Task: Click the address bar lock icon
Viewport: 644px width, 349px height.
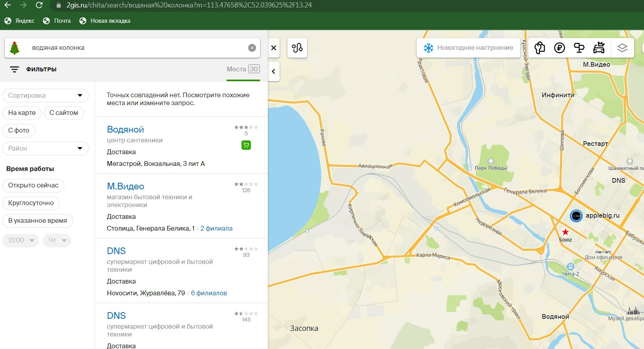Action: click(59, 5)
